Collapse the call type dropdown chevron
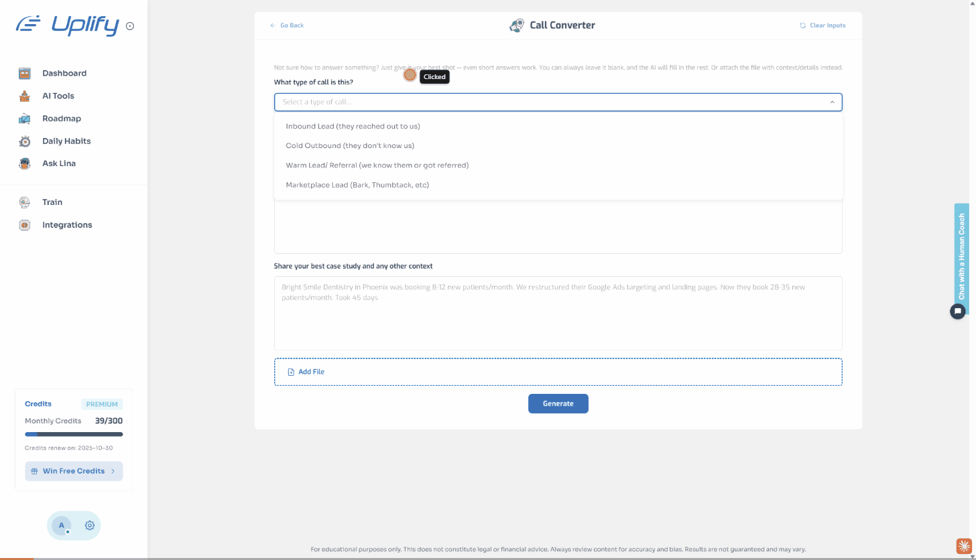 point(832,102)
